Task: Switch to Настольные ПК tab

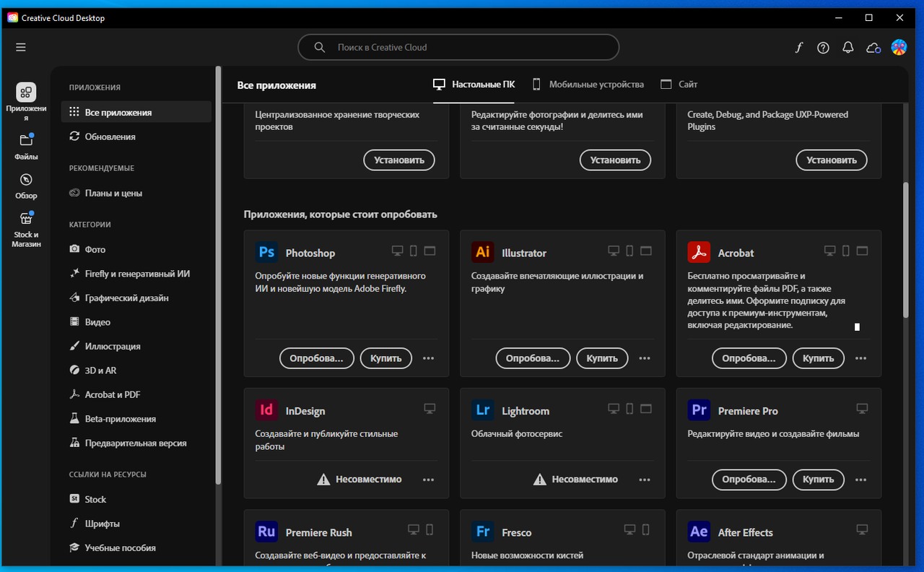Action: coord(474,84)
